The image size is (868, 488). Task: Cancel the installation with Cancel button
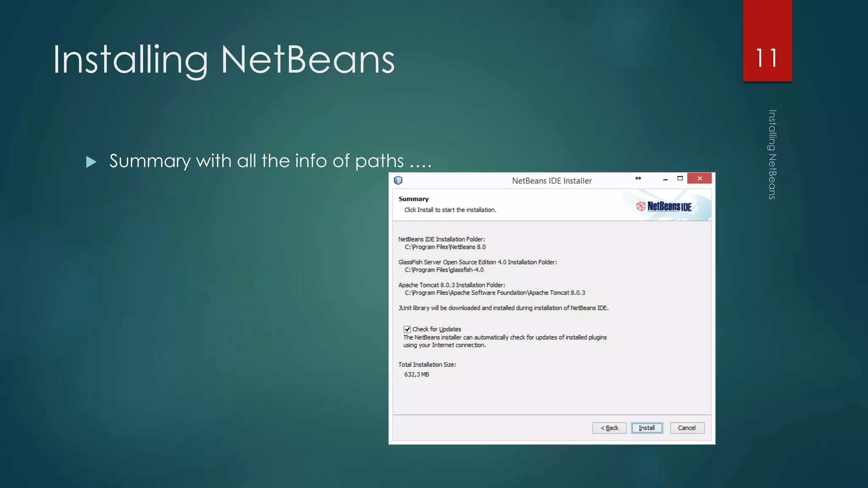(687, 428)
